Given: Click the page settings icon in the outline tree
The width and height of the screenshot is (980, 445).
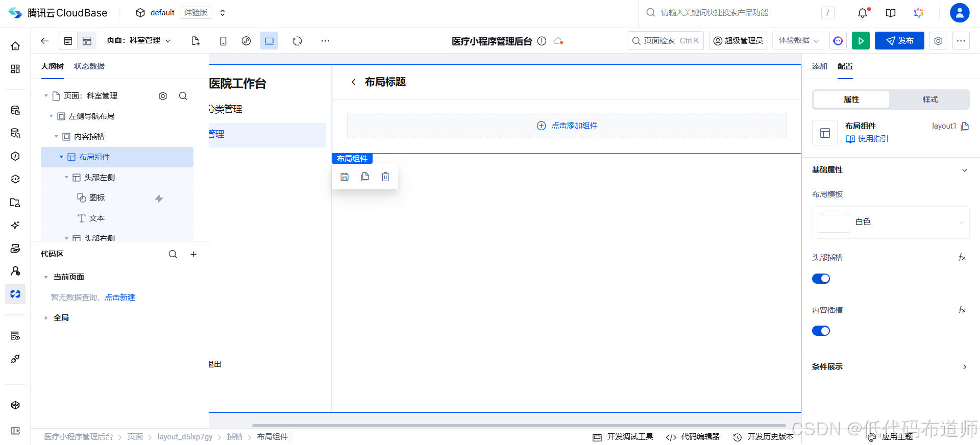Looking at the screenshot, I should coord(163,96).
